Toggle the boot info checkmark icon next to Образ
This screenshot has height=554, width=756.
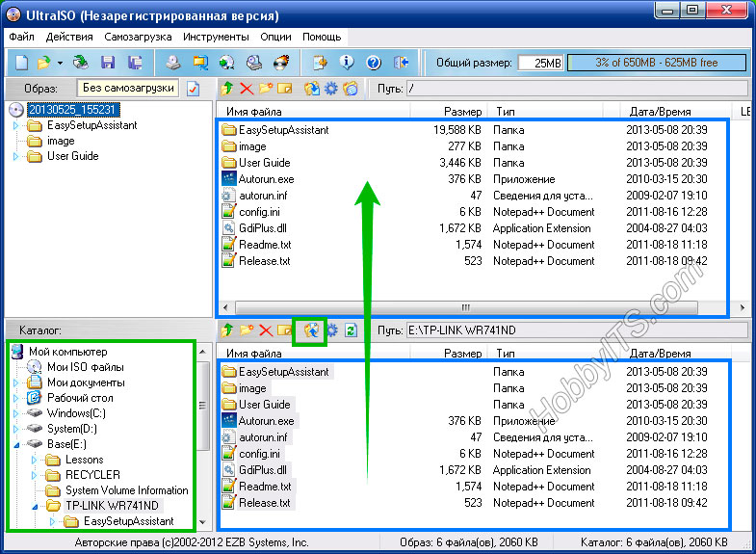click(x=194, y=89)
